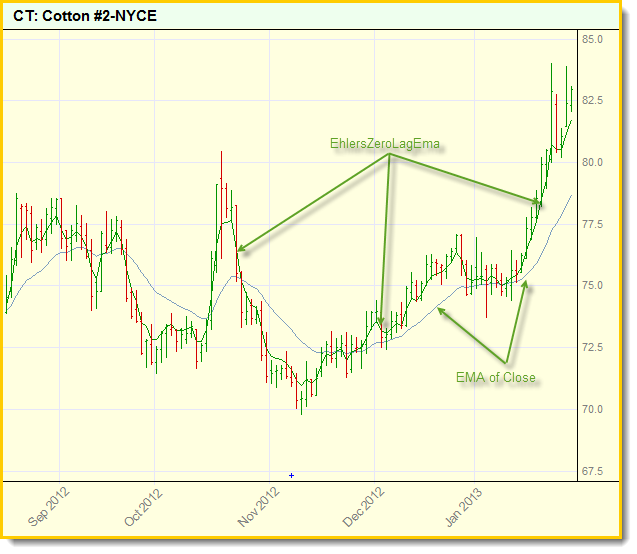Click the Dec 2012 date label
637x554 pixels.
[x=363, y=508]
